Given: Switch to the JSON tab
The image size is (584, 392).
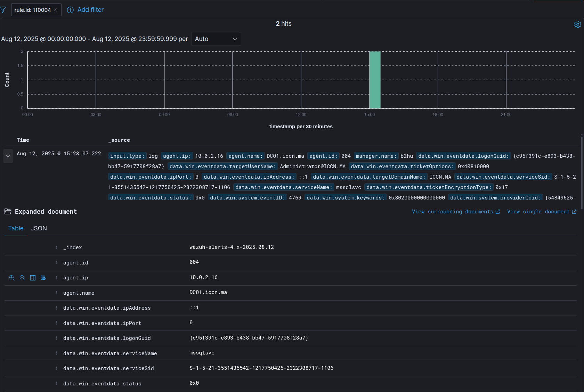Looking at the screenshot, I should tap(39, 228).
